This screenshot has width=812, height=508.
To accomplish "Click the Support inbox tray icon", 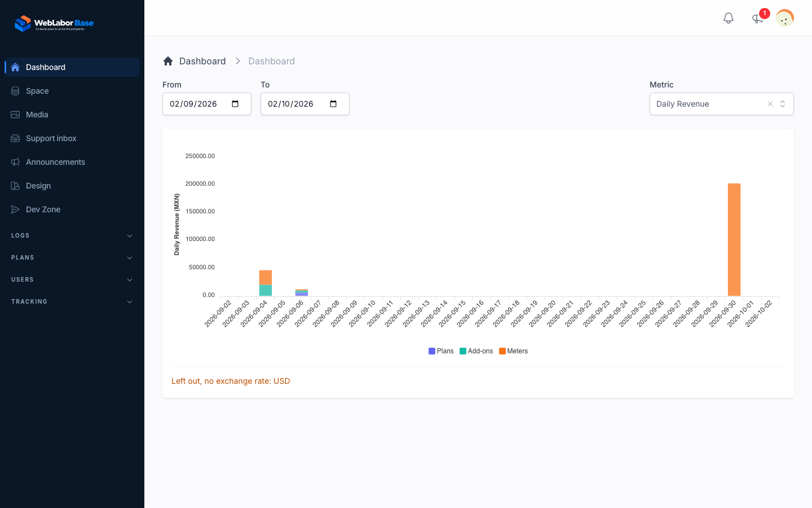I will [15, 138].
